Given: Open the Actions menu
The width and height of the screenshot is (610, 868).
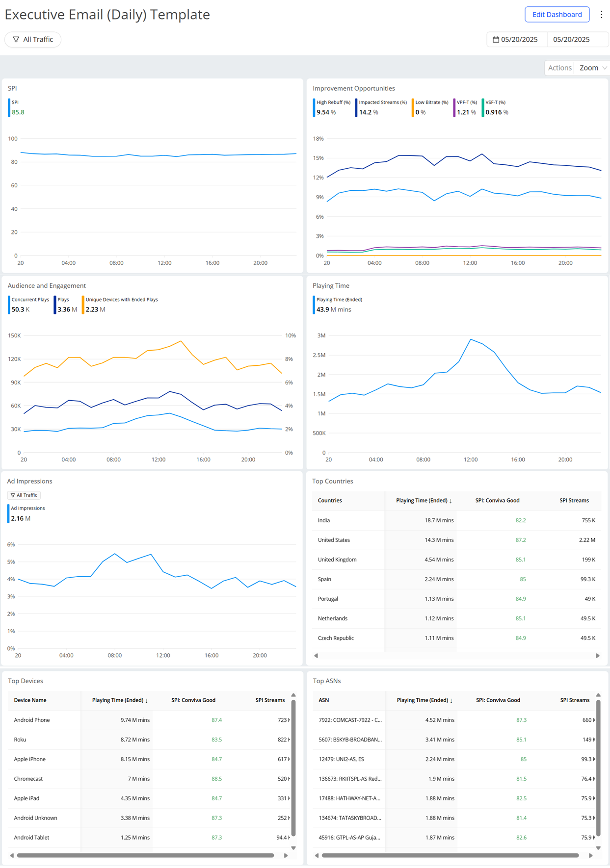Looking at the screenshot, I should coord(559,68).
